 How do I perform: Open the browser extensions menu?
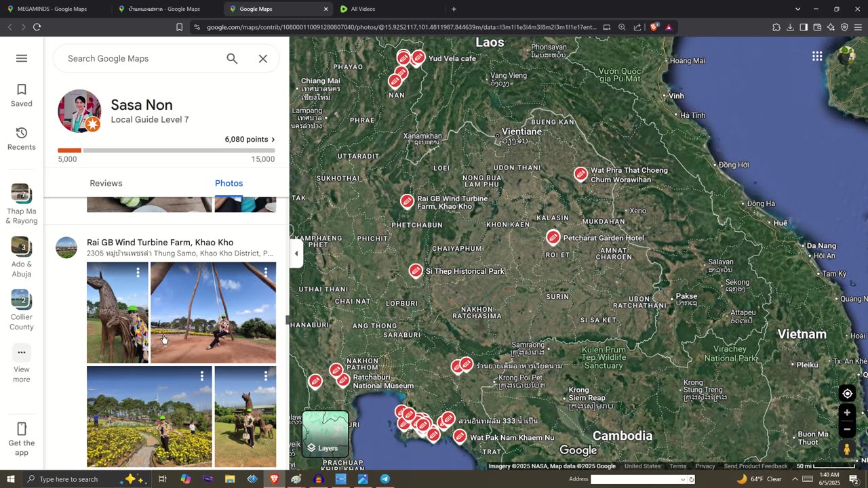coord(776,27)
